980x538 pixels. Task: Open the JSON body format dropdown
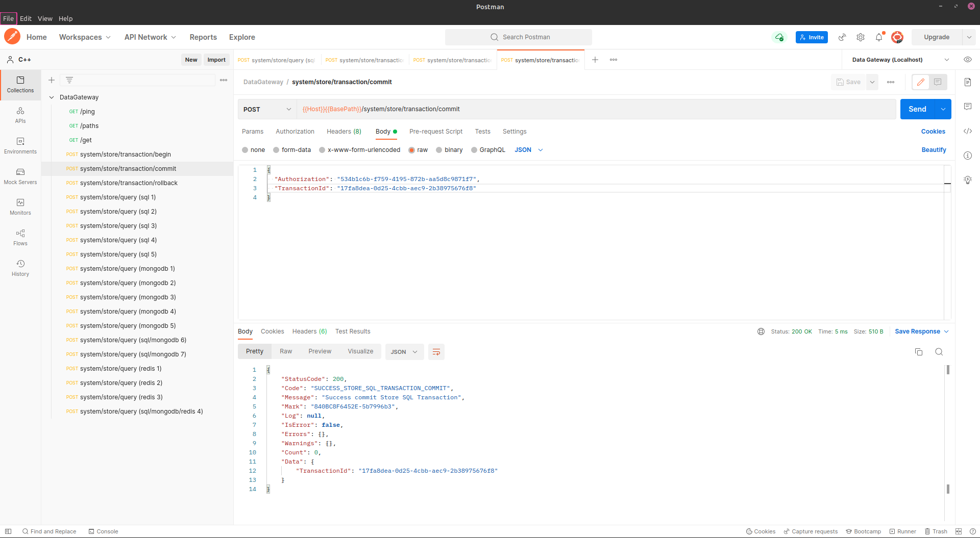pyautogui.click(x=529, y=150)
